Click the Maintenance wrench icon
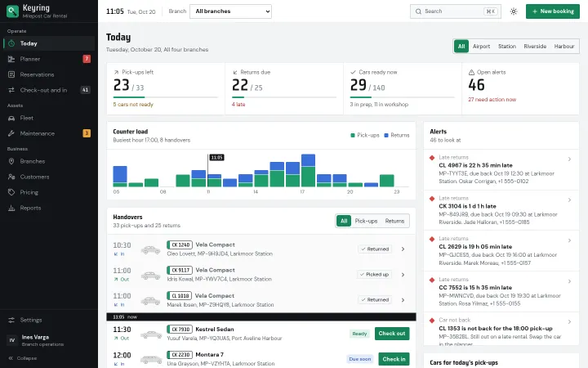This screenshot has width=588, height=368. pyautogui.click(x=11, y=133)
